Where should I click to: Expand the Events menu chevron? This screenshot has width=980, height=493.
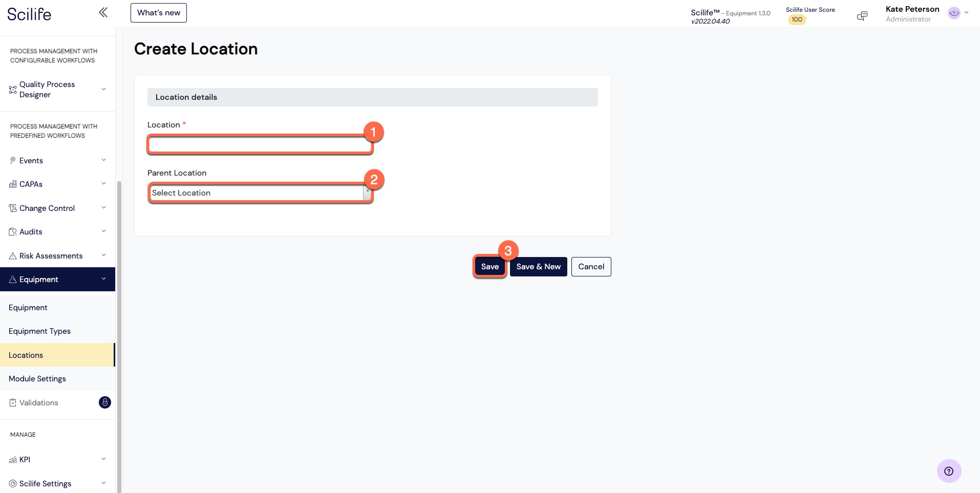tap(103, 160)
